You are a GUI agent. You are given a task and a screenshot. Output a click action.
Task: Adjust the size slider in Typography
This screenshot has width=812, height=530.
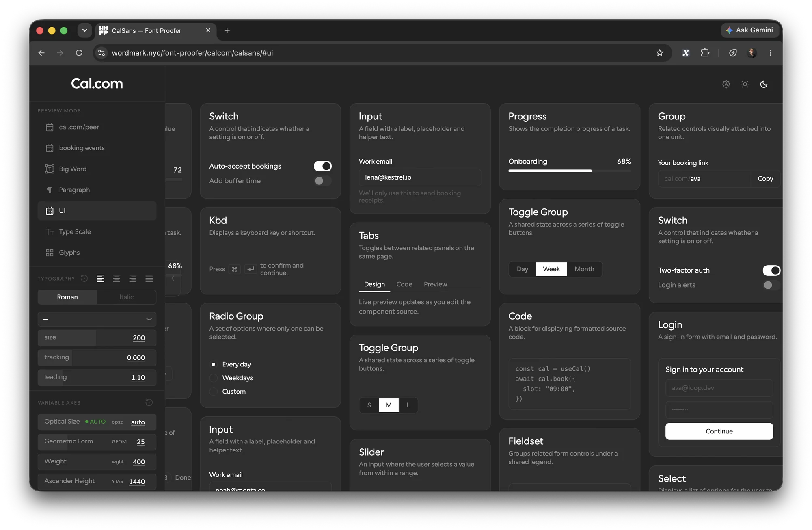(97, 337)
